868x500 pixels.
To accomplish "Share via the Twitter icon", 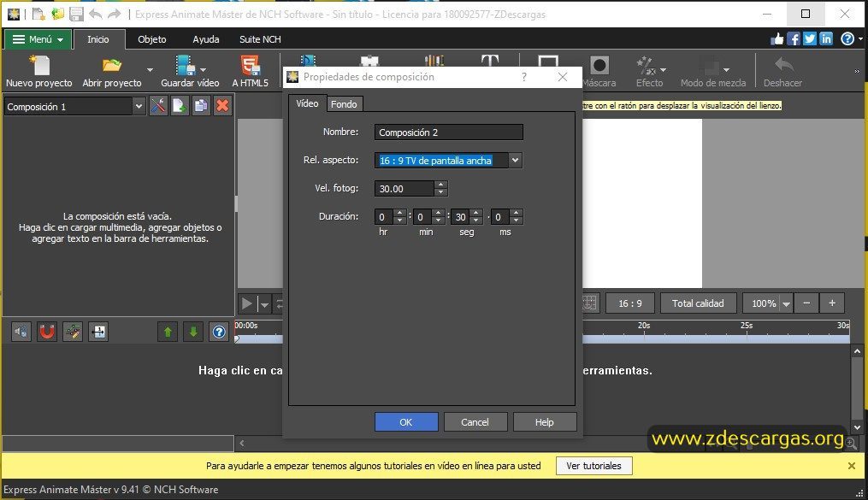I will coord(810,38).
